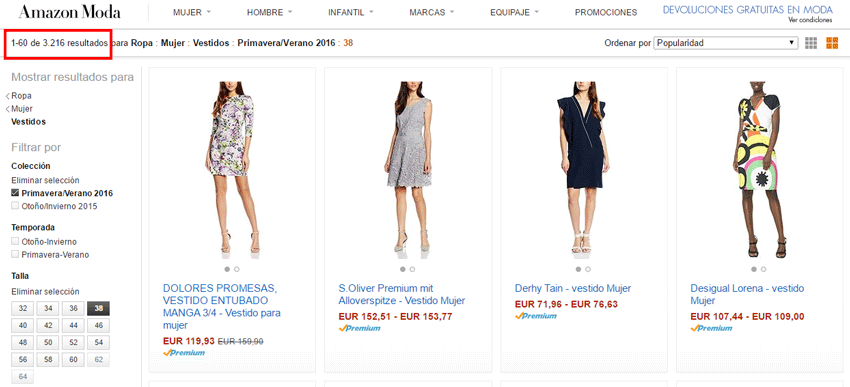
Task: Expand the MARCAS navigation menu
Action: 432,12
